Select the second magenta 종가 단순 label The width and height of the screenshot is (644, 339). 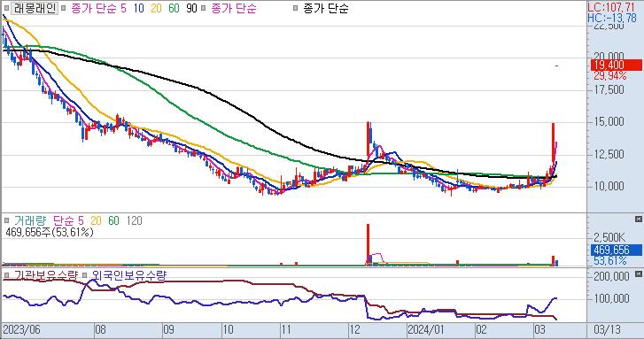pos(234,8)
